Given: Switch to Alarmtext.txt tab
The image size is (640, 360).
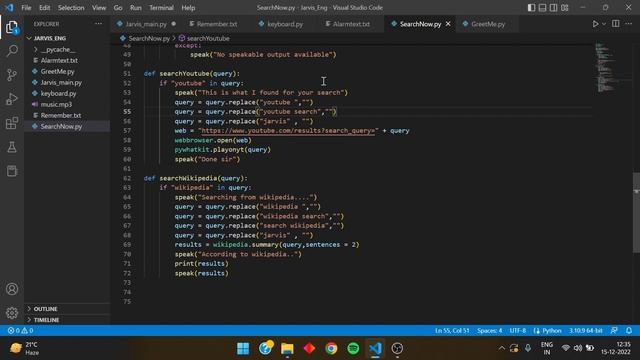Looking at the screenshot, I should [x=351, y=24].
